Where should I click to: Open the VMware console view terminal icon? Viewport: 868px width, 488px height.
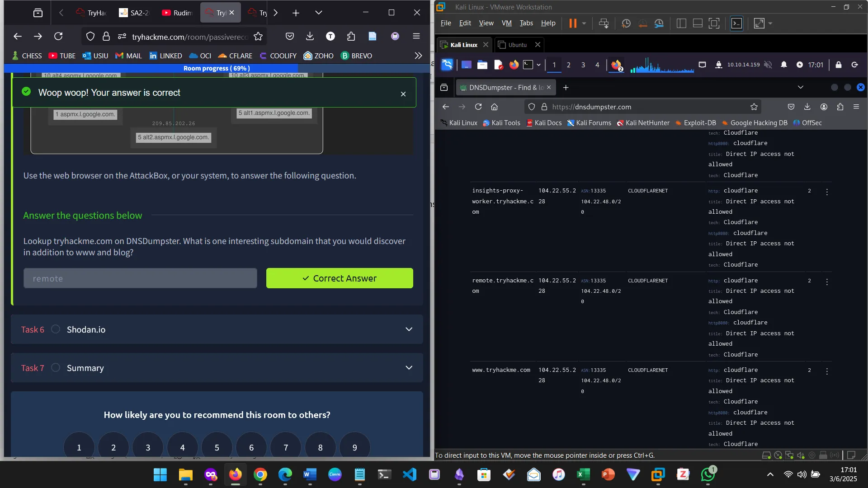pyautogui.click(x=736, y=23)
